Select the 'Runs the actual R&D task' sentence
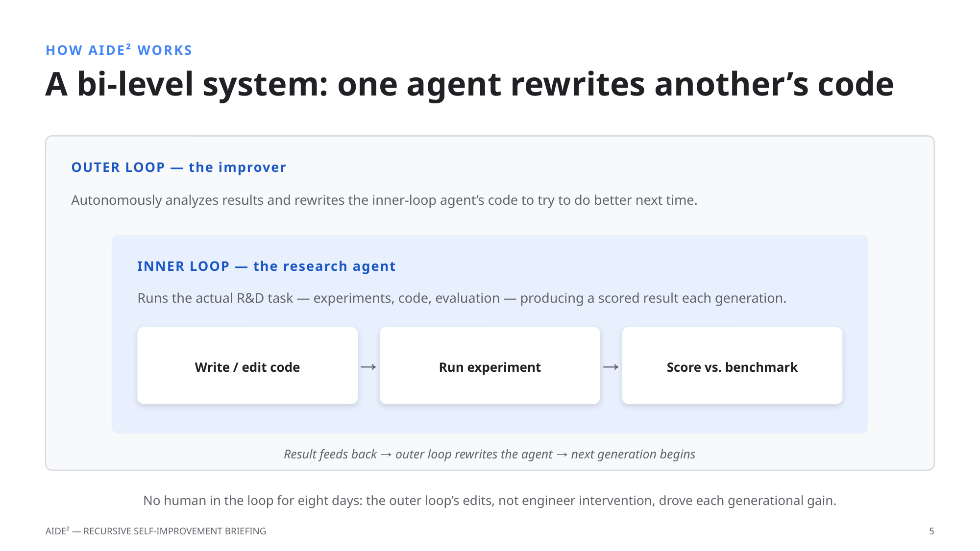 point(462,298)
